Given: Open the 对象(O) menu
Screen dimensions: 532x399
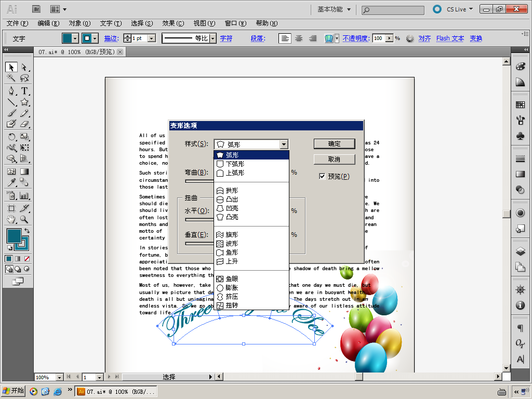Looking at the screenshot, I should click(79, 23).
